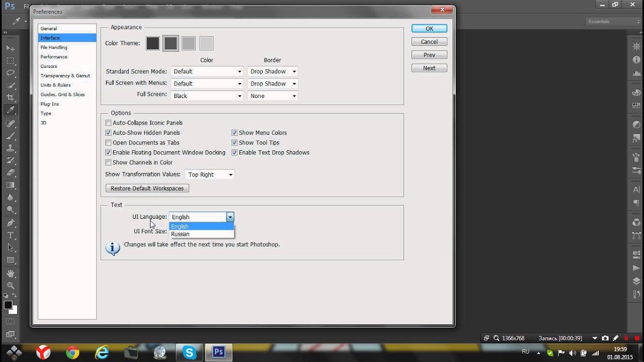Choose the lightest color theme swatch
Screen dimensions: 644x362
[206, 43]
